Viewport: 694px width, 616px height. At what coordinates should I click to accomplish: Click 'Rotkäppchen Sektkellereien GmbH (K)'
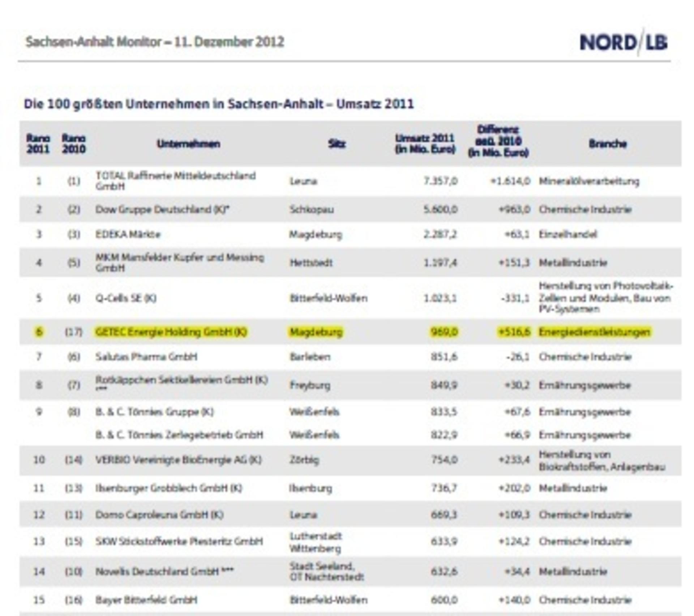(181, 380)
